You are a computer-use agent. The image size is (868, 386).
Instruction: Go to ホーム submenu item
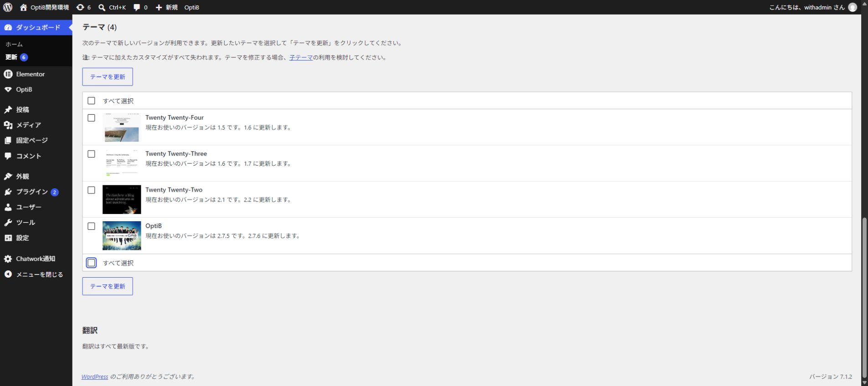[14, 44]
